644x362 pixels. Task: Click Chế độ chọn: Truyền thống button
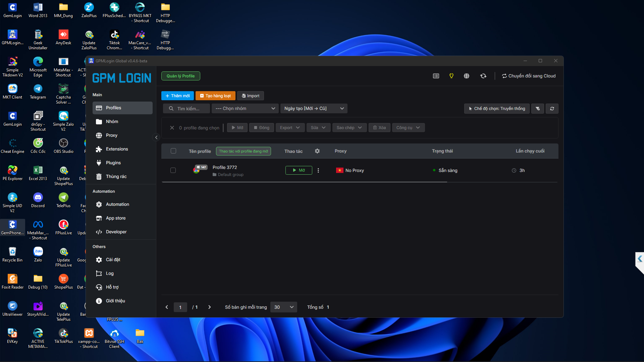point(497,109)
